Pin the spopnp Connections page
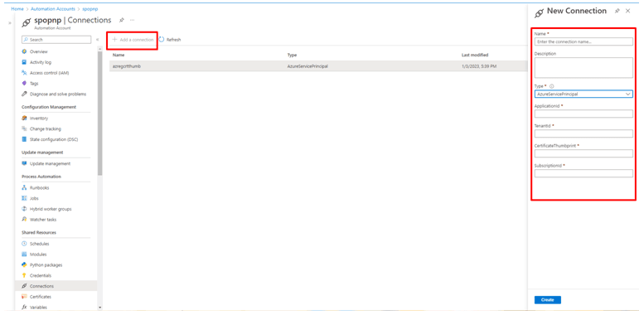The image size is (644, 315). (121, 20)
